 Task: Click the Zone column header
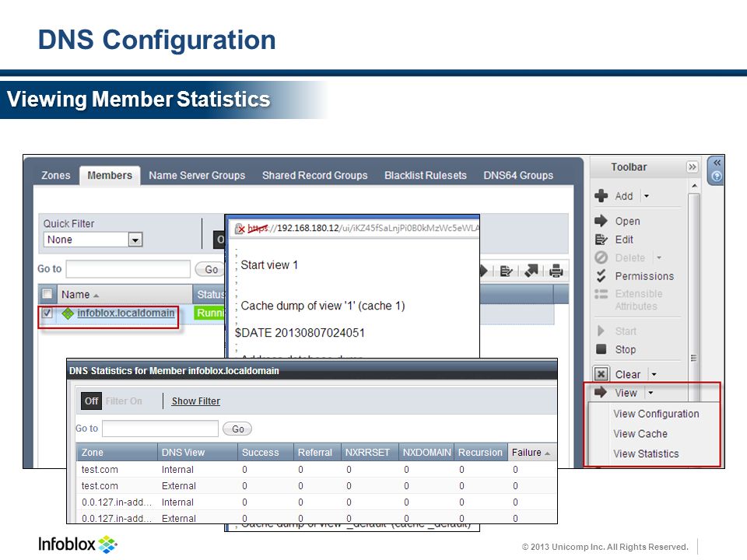pyautogui.click(x=117, y=453)
